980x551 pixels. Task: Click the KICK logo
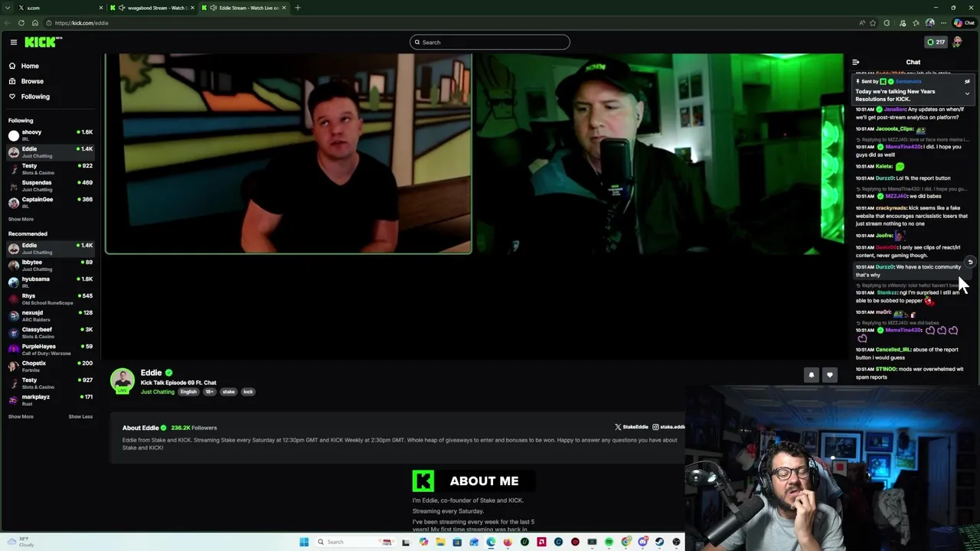[x=43, y=42]
